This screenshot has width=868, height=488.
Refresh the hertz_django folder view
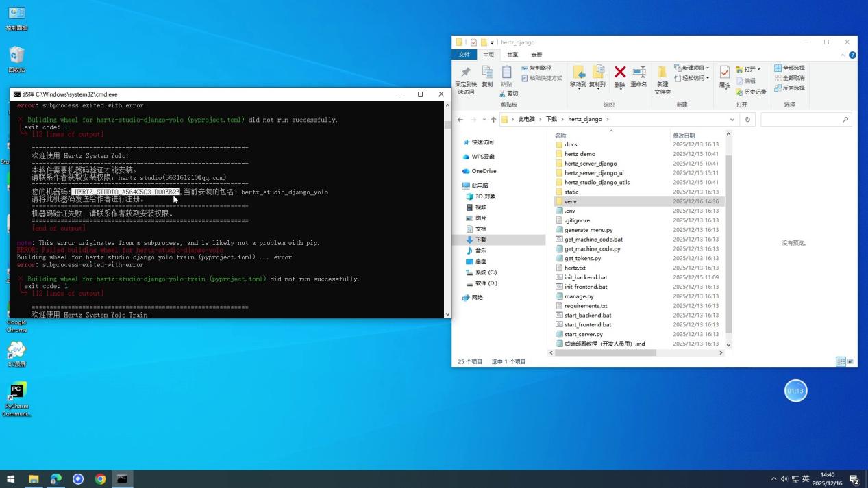click(x=747, y=118)
